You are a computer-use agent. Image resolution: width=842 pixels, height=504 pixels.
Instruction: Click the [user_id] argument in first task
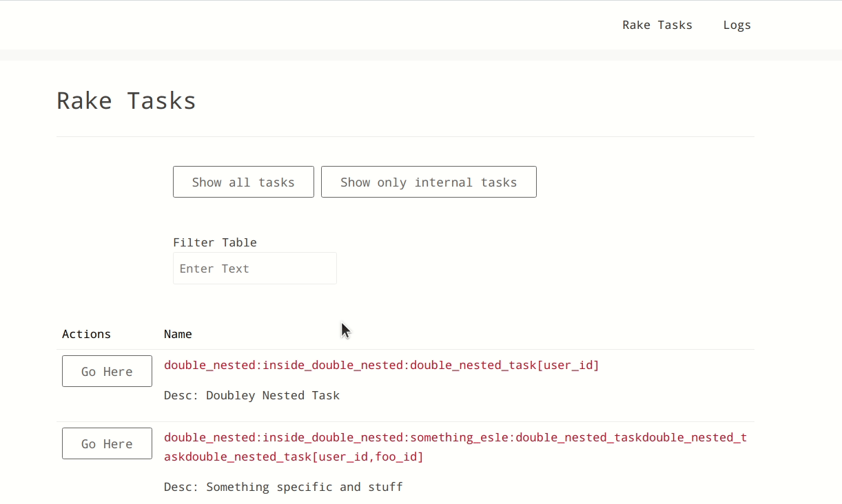pos(568,365)
